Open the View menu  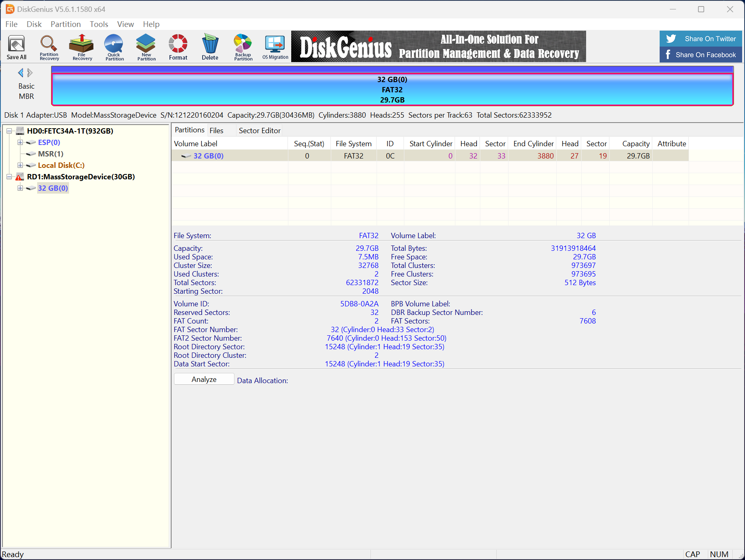click(x=125, y=24)
